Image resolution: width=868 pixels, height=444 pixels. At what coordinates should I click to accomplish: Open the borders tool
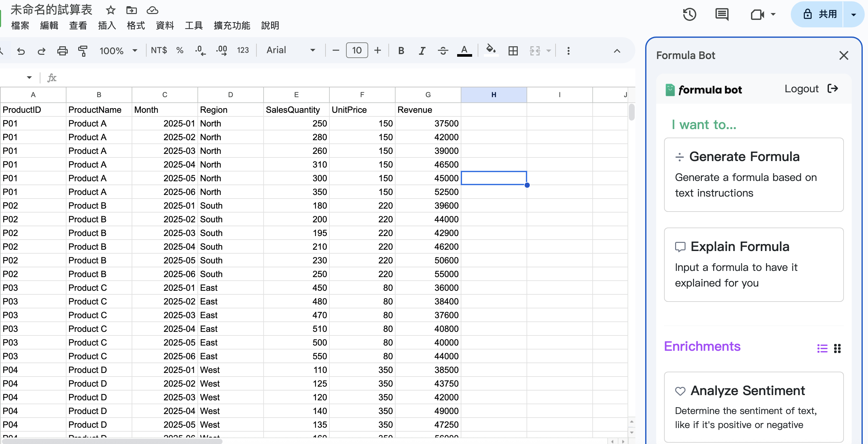(513, 51)
